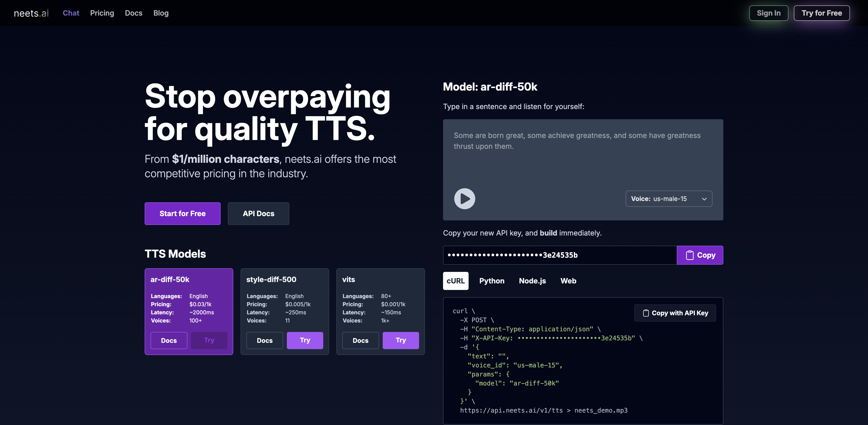Click Copy your new API key text
The height and width of the screenshot is (425, 868).
point(522,233)
